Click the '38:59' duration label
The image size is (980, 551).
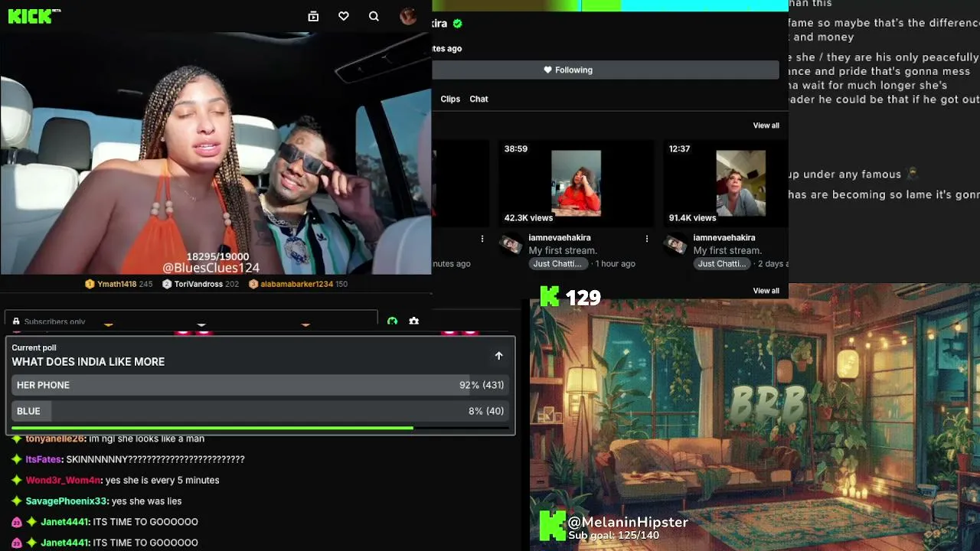pos(516,148)
